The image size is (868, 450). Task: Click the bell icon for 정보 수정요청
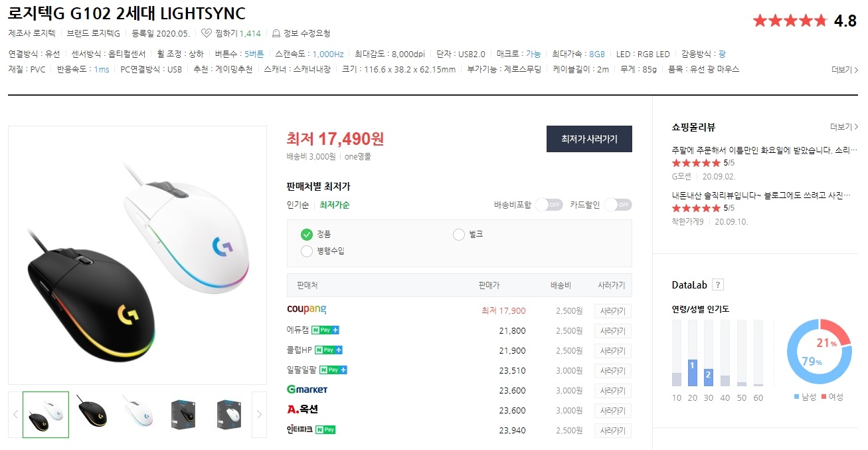[276, 33]
